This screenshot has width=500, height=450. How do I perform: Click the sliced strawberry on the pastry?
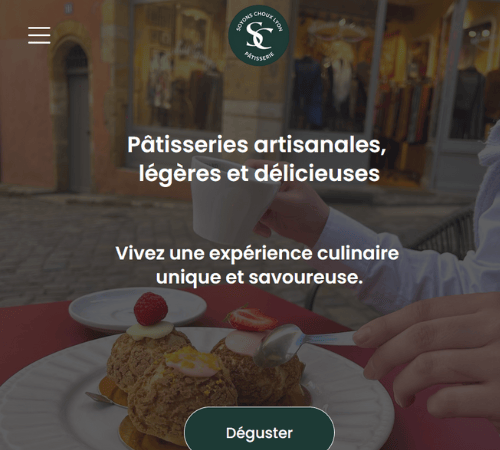point(251,318)
